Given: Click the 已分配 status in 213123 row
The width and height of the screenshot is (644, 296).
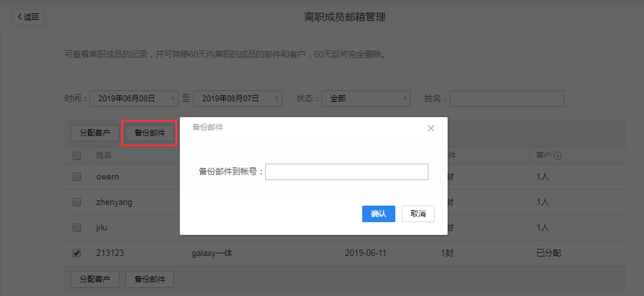Looking at the screenshot, I should coord(548,253).
